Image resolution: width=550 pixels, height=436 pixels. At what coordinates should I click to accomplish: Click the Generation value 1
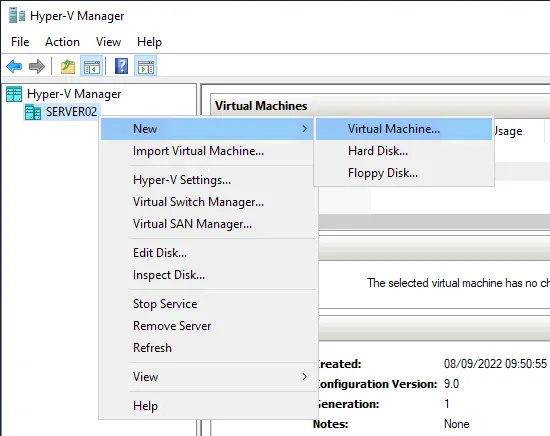[447, 404]
